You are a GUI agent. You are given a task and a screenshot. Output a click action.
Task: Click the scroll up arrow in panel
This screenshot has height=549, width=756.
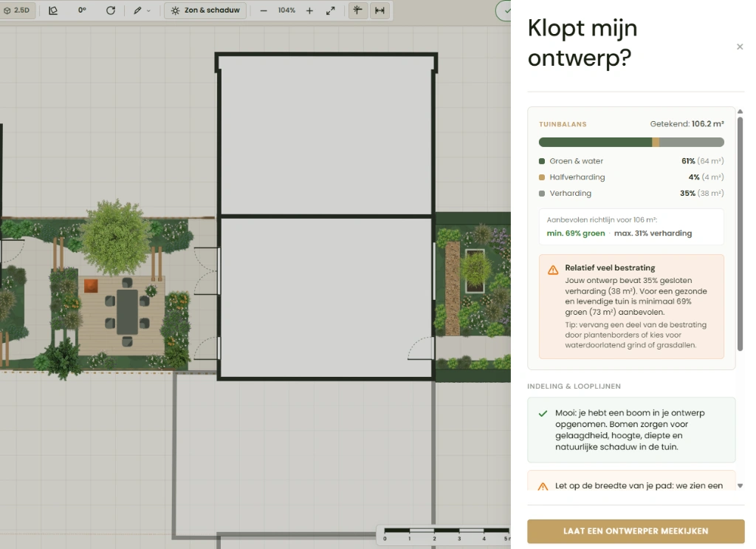click(x=740, y=112)
